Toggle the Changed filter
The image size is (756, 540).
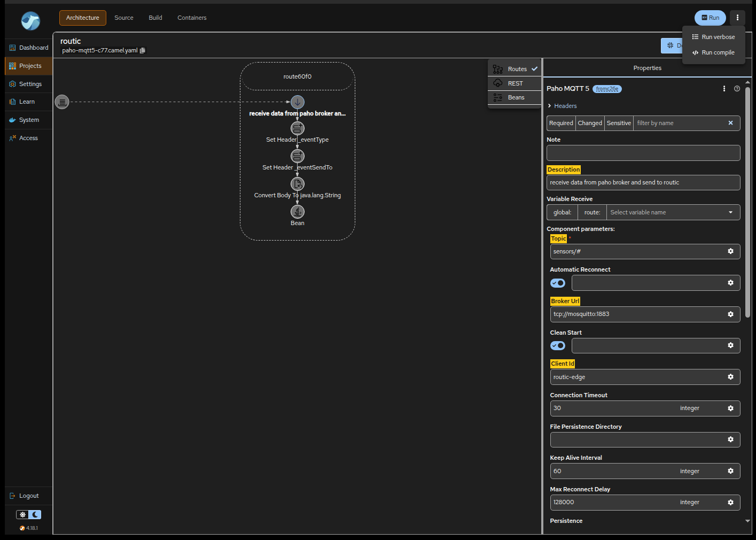click(x=590, y=123)
